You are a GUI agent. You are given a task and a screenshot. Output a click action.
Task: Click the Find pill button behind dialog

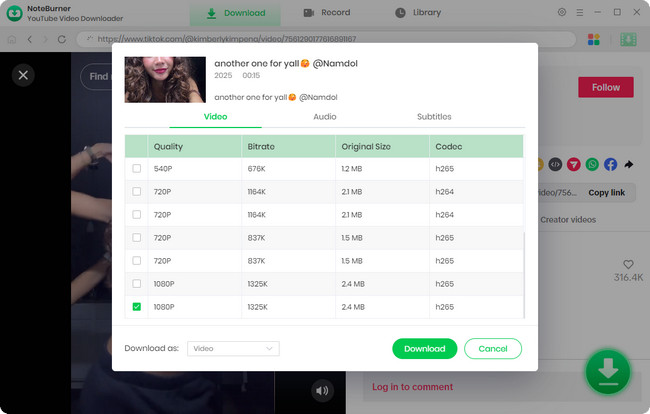point(96,77)
